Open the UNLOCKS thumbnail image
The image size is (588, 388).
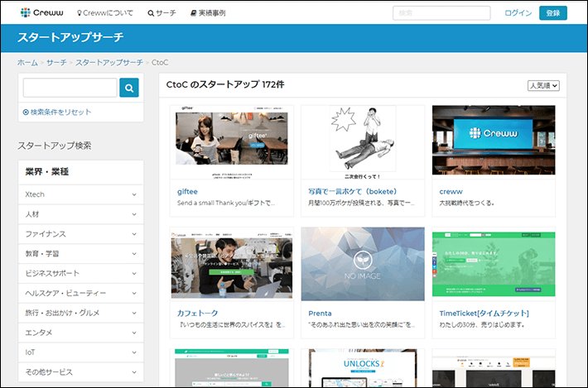(x=363, y=368)
